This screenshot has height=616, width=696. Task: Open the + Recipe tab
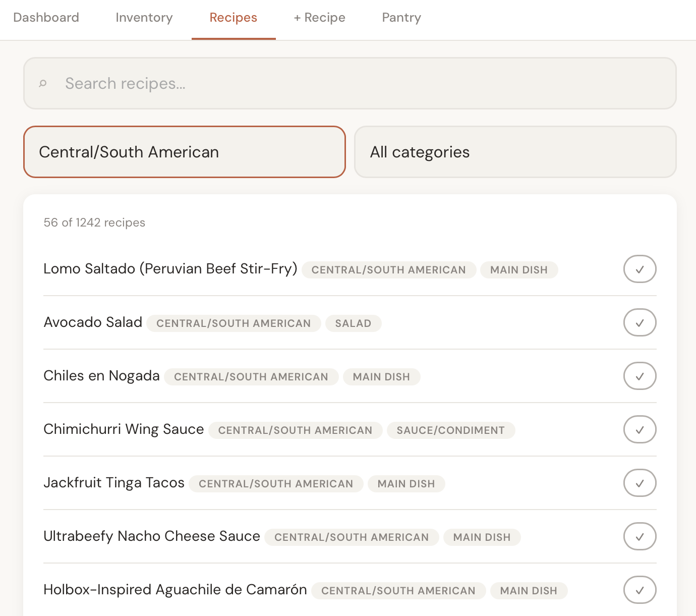coord(320,18)
